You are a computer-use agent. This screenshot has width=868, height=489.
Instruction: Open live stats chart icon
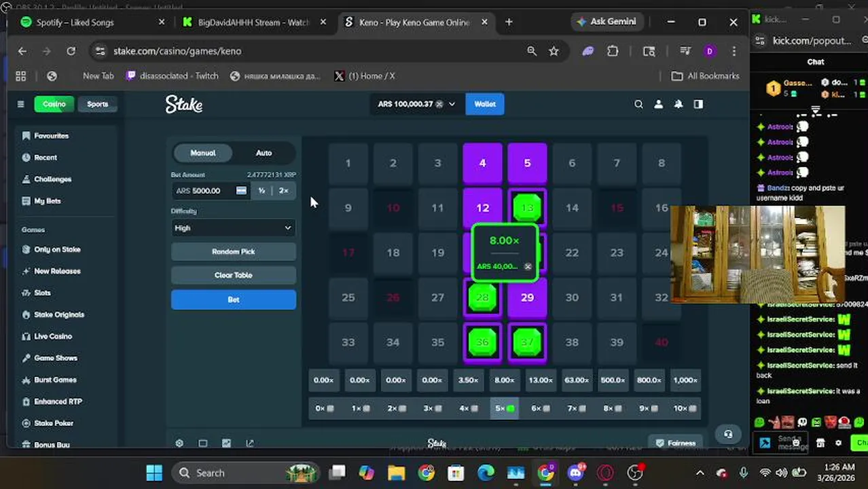[x=226, y=443]
